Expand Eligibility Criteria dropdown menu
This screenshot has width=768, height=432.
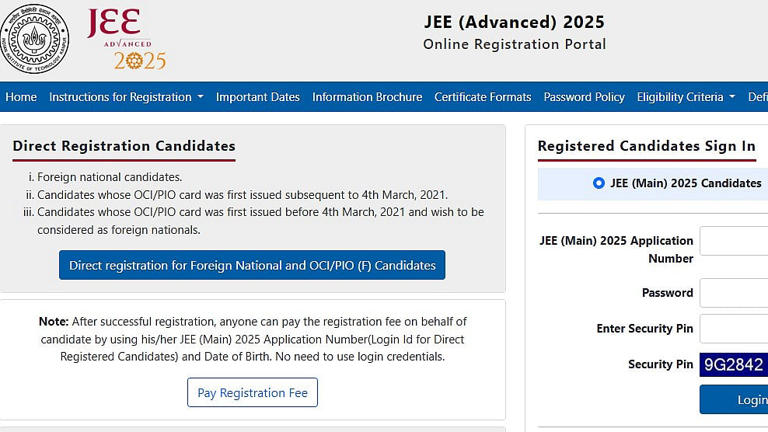pyautogui.click(x=686, y=97)
